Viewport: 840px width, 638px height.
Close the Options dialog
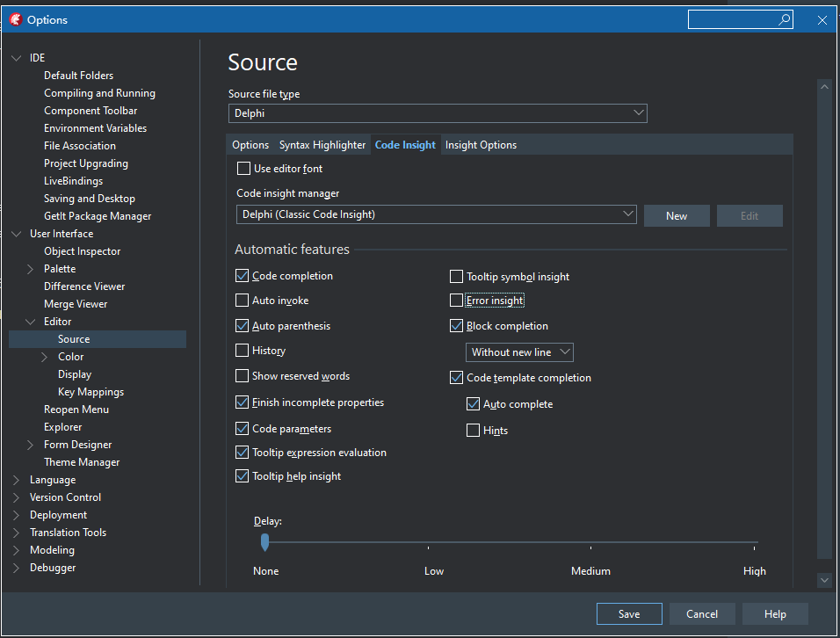coord(822,20)
